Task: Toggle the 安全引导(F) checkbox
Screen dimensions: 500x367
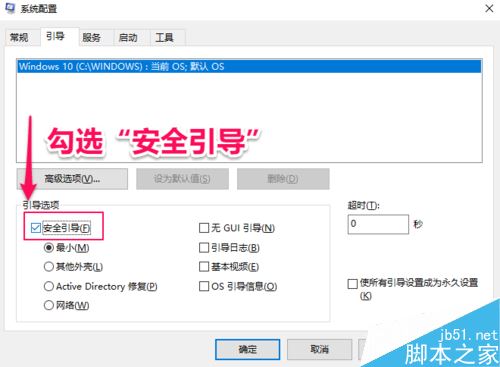Action: pyautogui.click(x=35, y=228)
